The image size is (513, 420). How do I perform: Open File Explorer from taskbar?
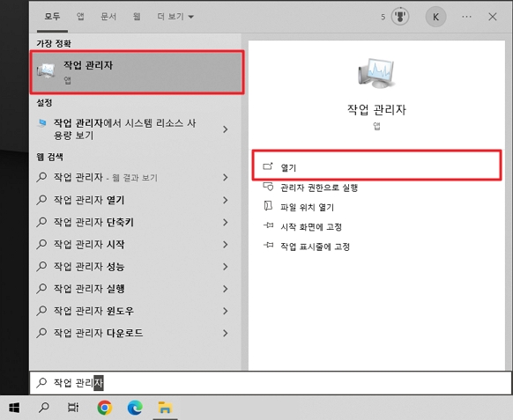(x=165, y=408)
